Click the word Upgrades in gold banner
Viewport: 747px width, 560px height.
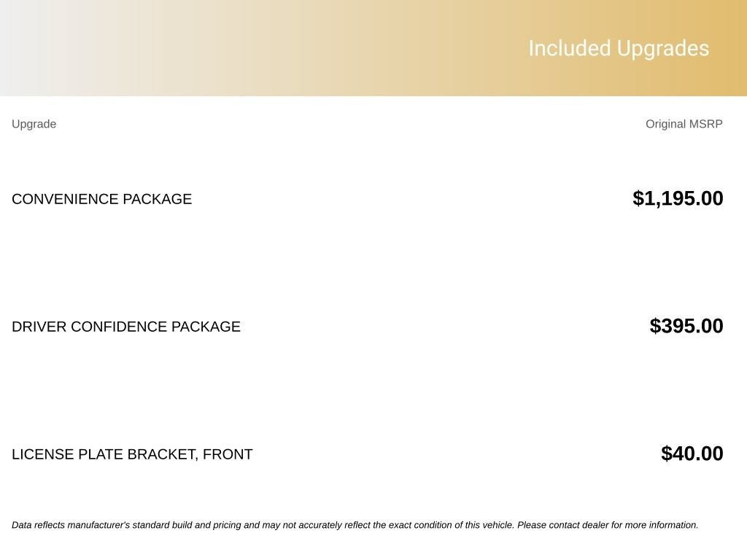[x=662, y=49]
